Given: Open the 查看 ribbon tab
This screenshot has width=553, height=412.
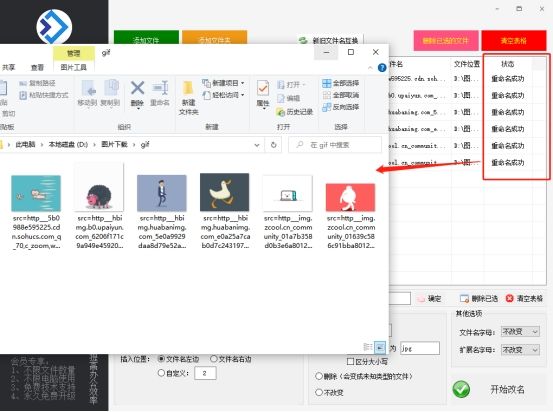Looking at the screenshot, I should point(37,67).
